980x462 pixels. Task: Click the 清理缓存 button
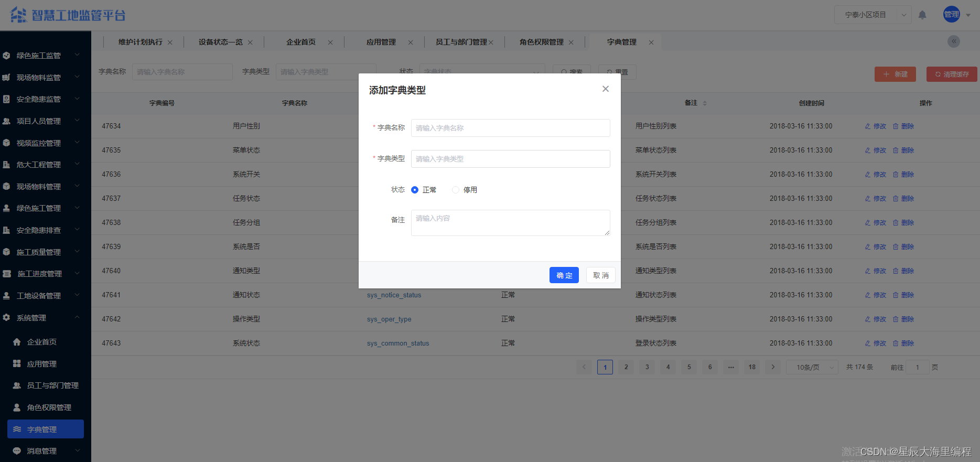point(952,74)
